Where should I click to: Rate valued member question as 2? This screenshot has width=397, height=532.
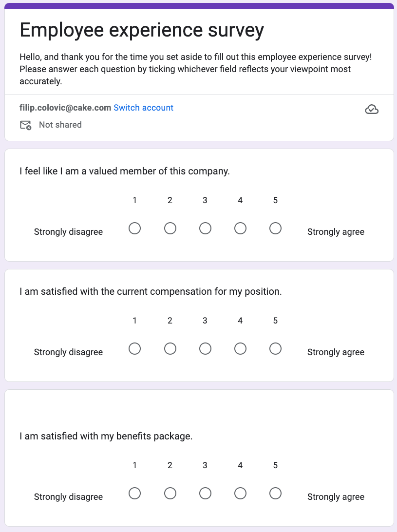pyautogui.click(x=170, y=228)
